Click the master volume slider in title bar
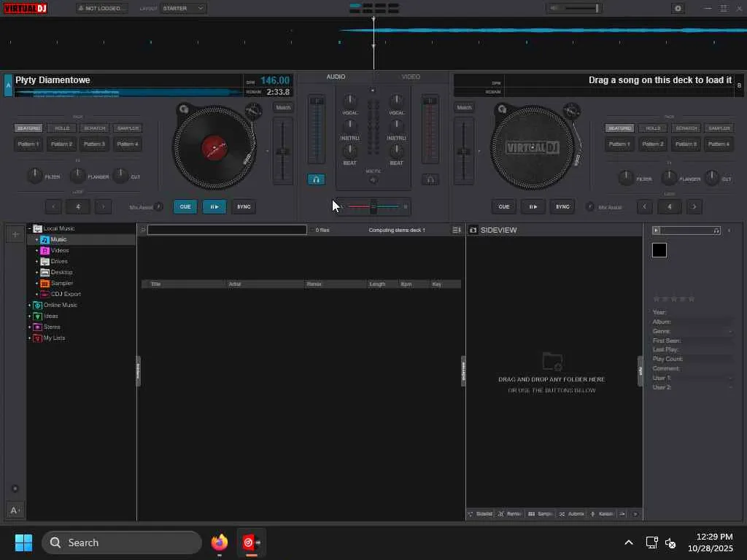Viewport: 747px width, 560px height. click(580, 8)
